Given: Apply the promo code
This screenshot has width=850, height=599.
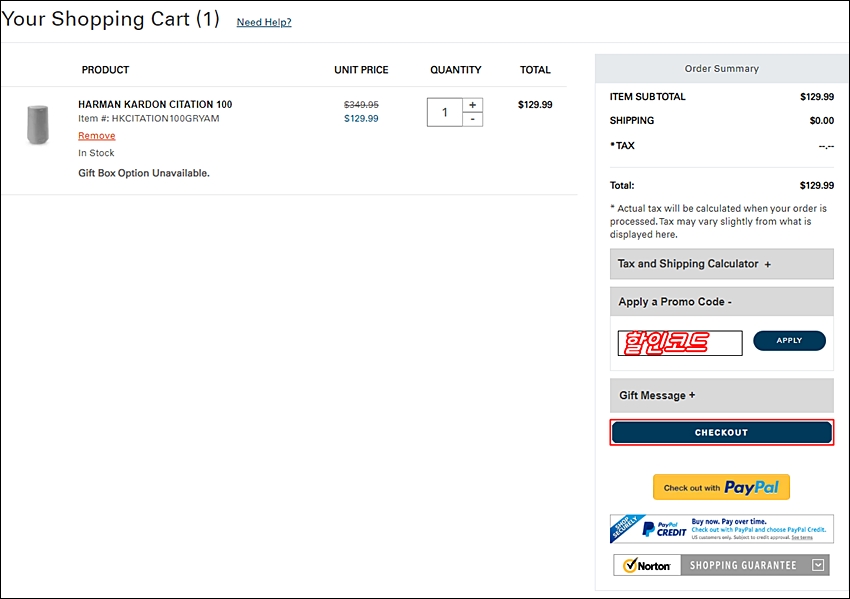Looking at the screenshot, I should click(789, 340).
